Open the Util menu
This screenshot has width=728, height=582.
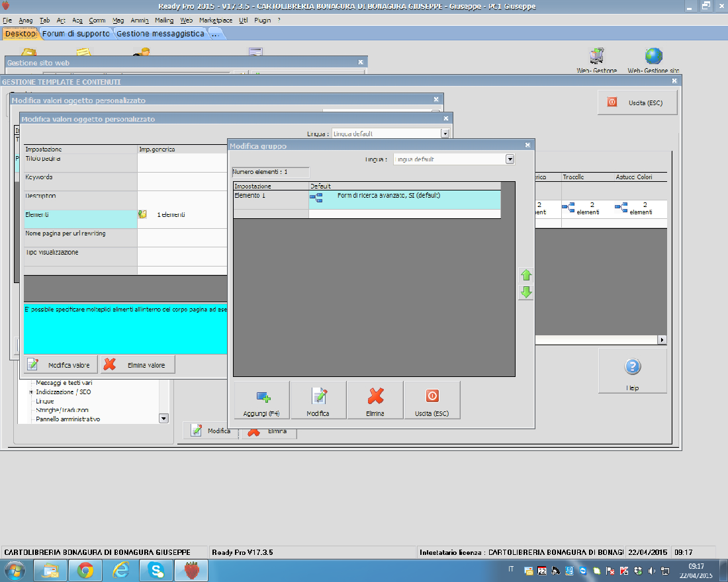coord(244,20)
